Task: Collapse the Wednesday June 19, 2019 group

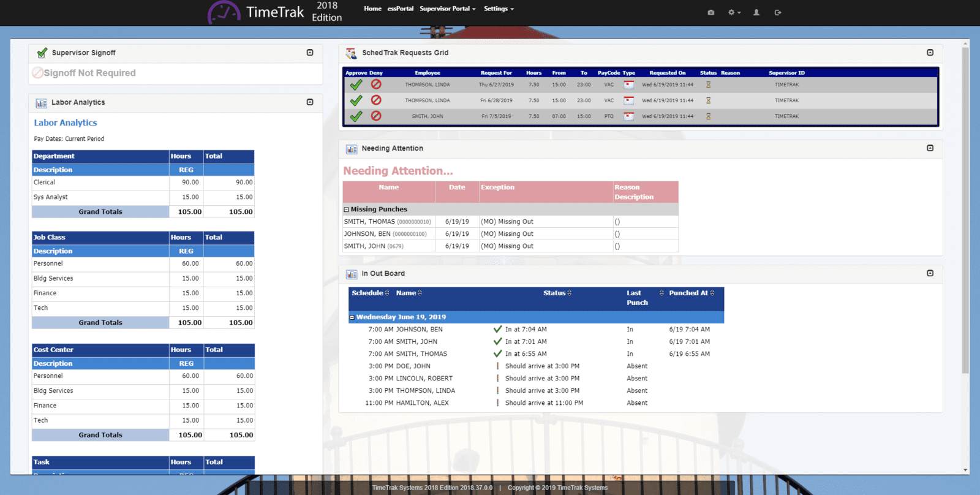Action: 352,317
